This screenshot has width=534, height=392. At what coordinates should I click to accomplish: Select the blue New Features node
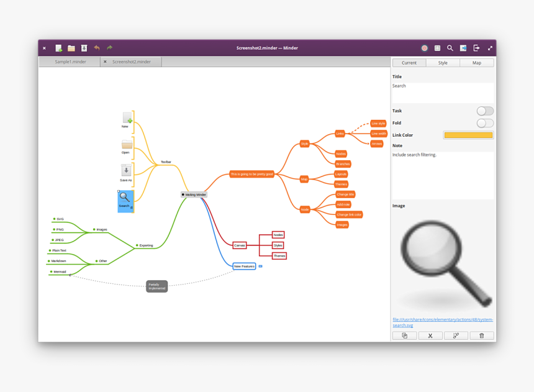(x=244, y=267)
